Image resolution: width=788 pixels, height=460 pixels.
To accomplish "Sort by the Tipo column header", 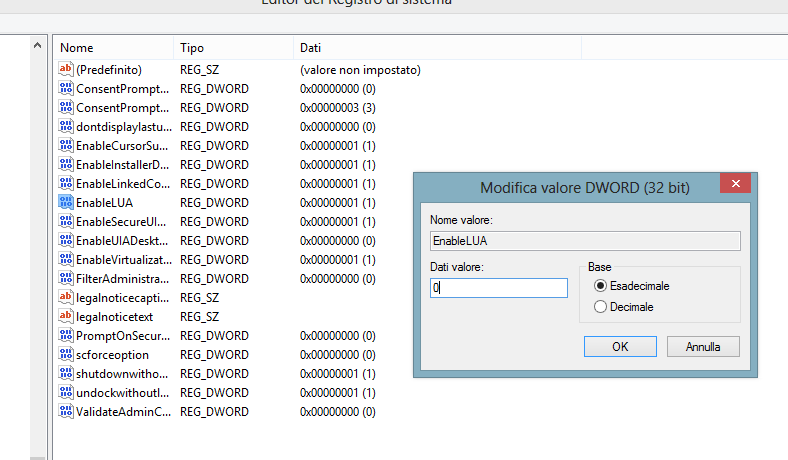I will (233, 48).
